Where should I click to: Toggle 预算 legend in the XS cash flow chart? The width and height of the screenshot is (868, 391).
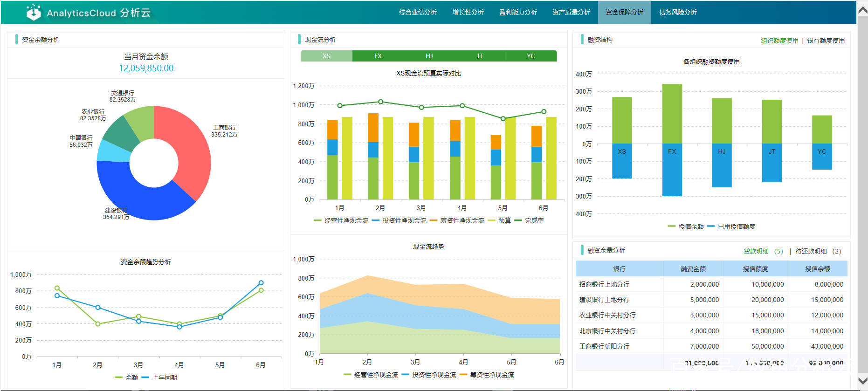(499, 220)
